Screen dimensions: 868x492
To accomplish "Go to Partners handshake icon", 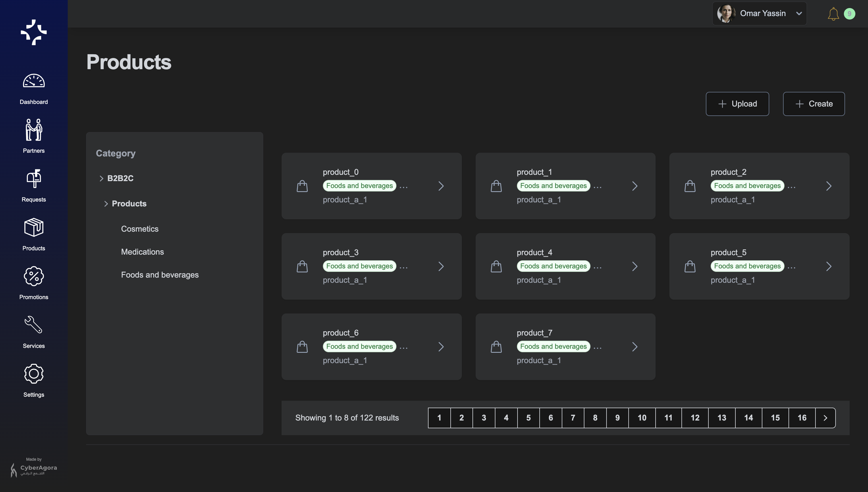I will (x=34, y=130).
